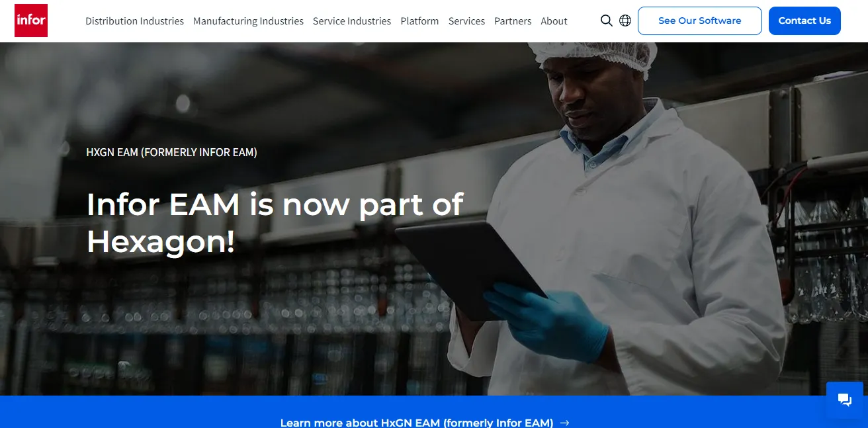Expand the Distribution Industries menu
The width and height of the screenshot is (868, 428).
click(x=134, y=21)
